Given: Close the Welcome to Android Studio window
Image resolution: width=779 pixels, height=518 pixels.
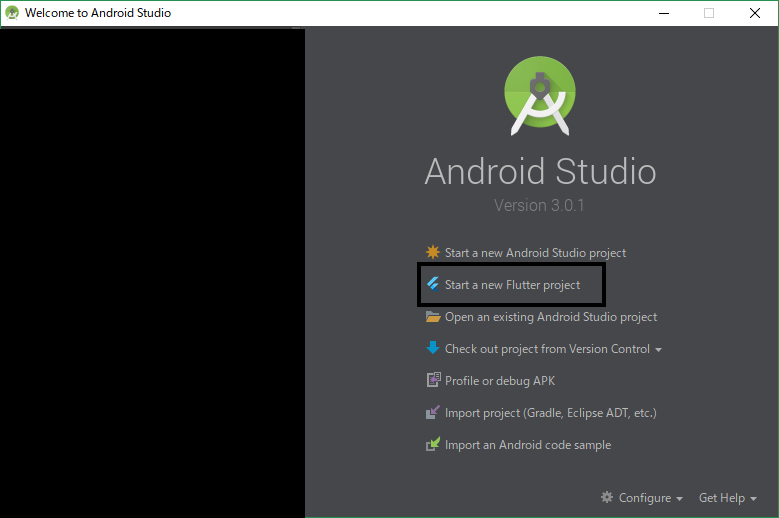Looking at the screenshot, I should click(755, 13).
